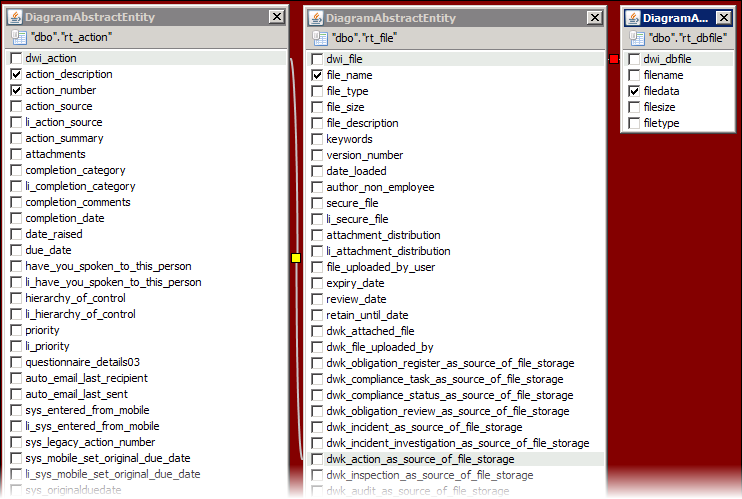Close the rt_action entity window
Screen dimensions: 742x499
[276, 17]
